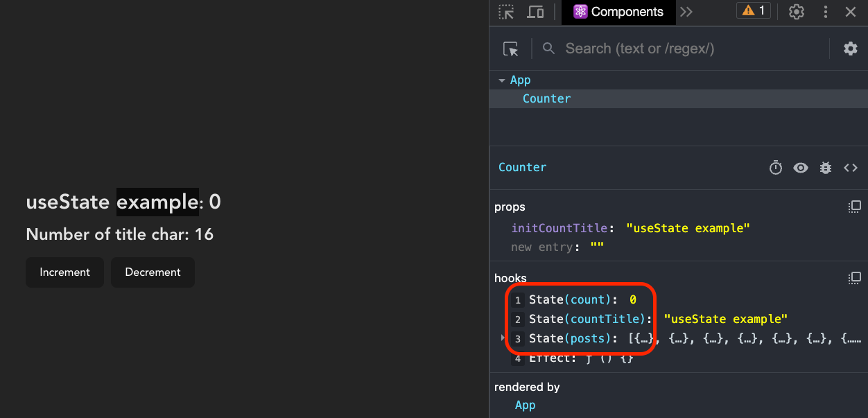Open the DevTools three-dot customize menu

[826, 12]
